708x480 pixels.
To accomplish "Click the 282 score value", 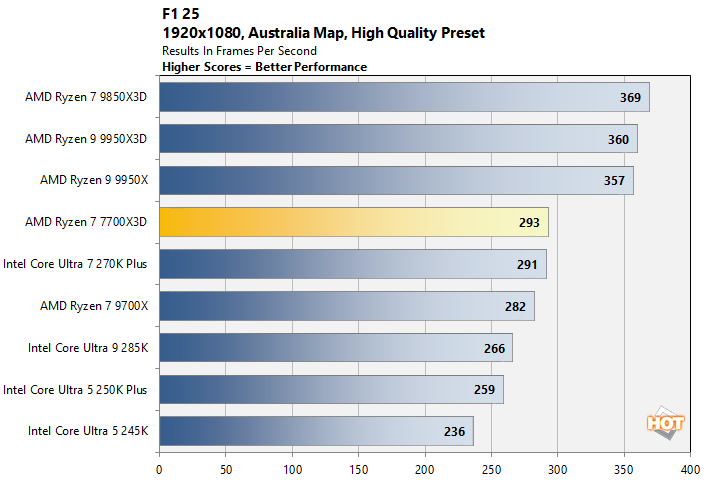I will 515,307.
